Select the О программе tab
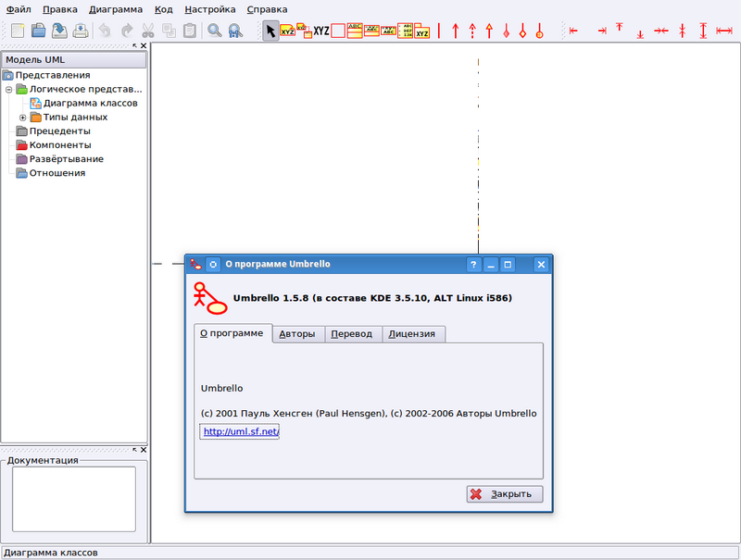Image resolution: width=741 pixels, height=560 pixels. (x=232, y=333)
